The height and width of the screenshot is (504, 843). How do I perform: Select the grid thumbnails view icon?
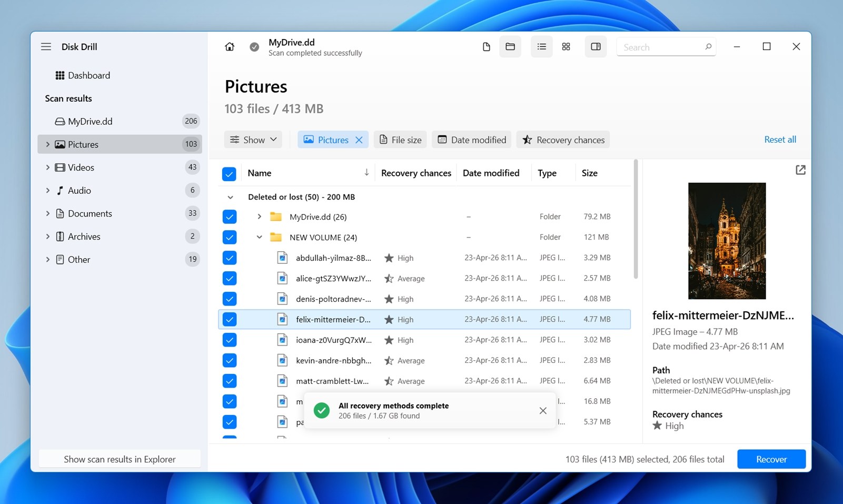tap(566, 47)
